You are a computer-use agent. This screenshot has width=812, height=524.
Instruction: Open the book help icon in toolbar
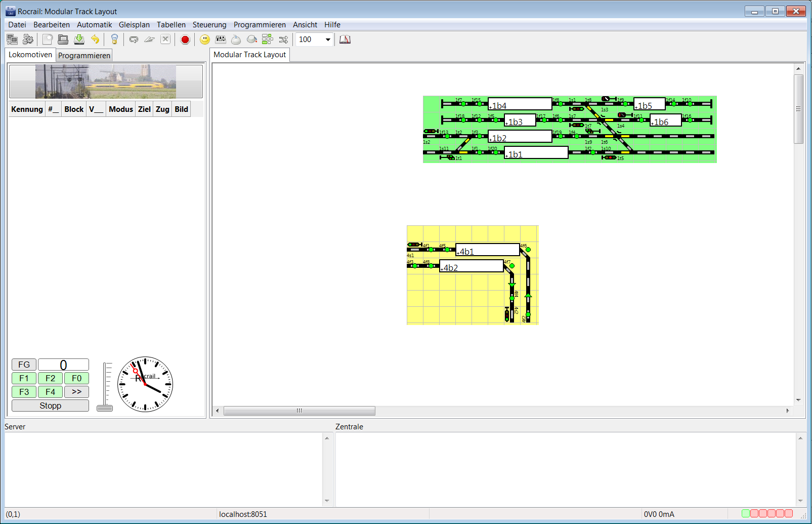click(345, 39)
